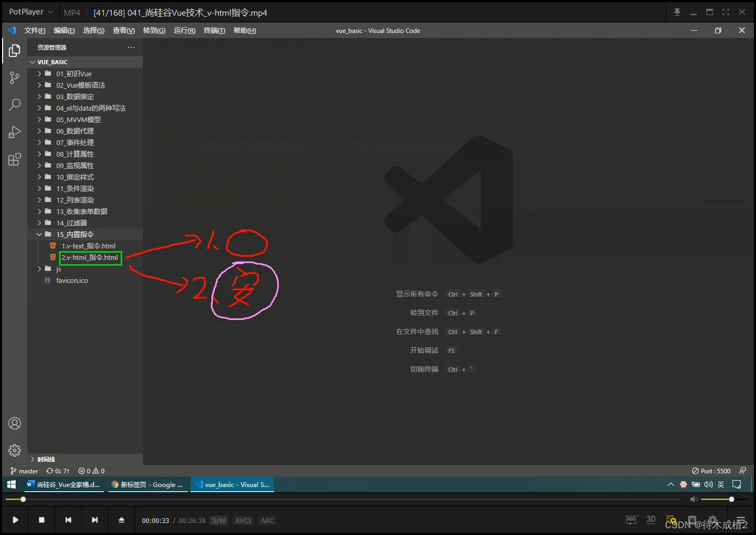Click the system tray speaker volume icon
756x535 pixels.
click(x=708, y=484)
